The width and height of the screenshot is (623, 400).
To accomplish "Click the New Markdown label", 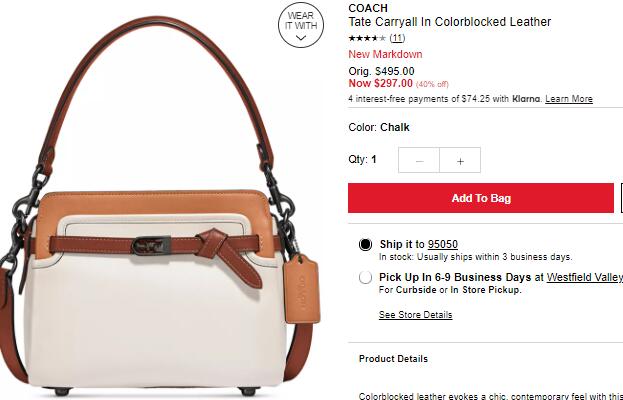I will (x=385, y=54).
